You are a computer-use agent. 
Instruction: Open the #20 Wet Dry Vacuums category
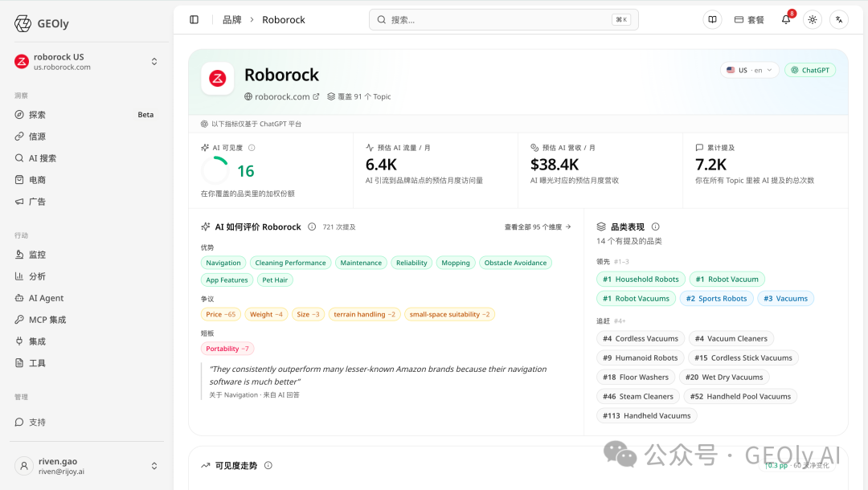click(x=724, y=378)
